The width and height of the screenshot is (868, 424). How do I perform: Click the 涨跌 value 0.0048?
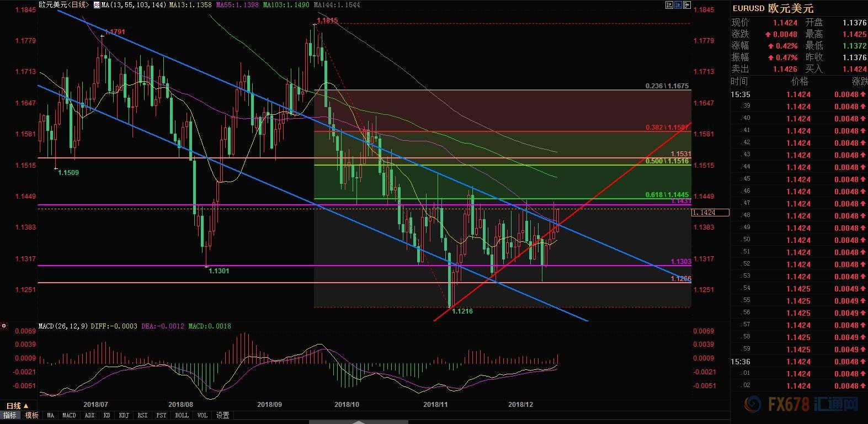785,34
